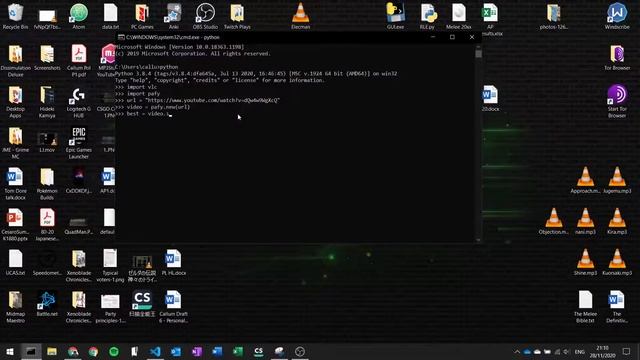The width and height of the screenshot is (640, 360).
Task: Open the Twitch Plays folder
Action: [237, 16]
